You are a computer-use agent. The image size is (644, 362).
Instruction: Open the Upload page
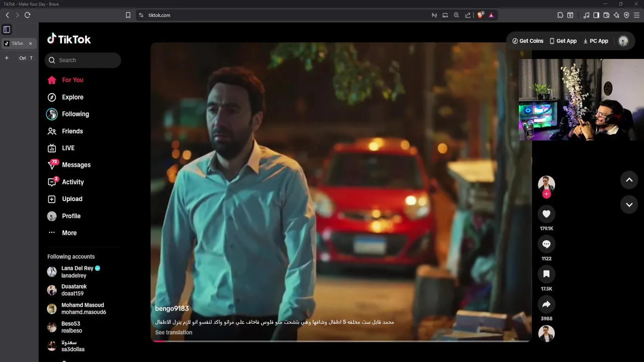65,199
